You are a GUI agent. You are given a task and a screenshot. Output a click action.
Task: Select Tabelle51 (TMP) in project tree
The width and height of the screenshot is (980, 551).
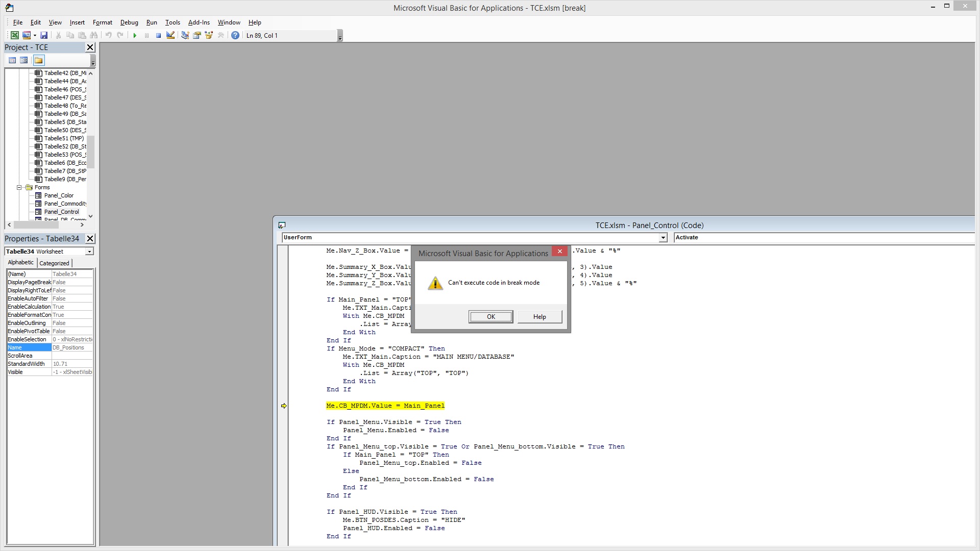tap(64, 138)
